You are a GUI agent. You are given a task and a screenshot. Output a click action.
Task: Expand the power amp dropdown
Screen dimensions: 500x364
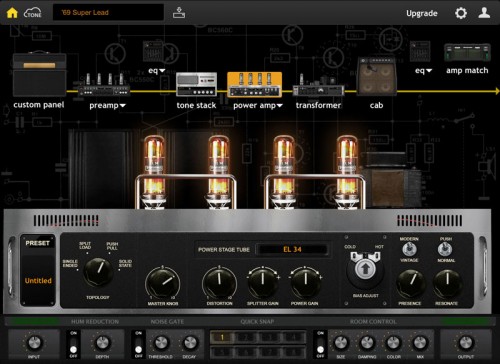(258, 106)
